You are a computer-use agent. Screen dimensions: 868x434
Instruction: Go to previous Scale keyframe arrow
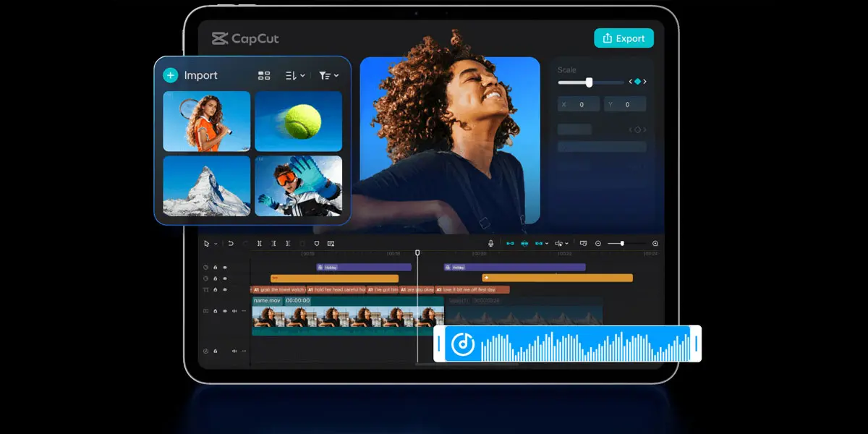click(630, 82)
